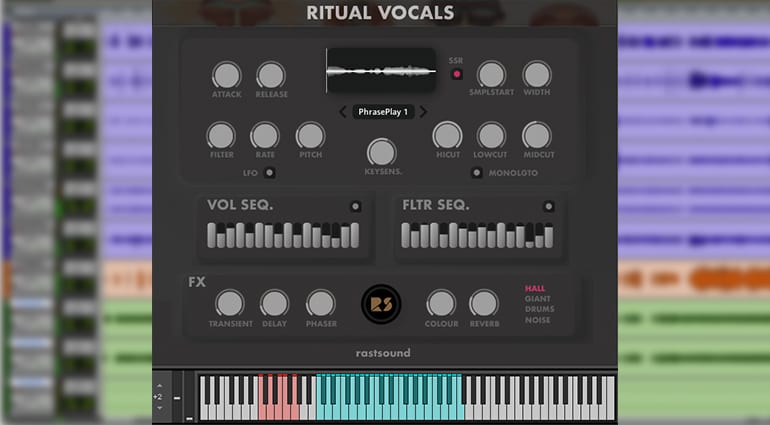Open the PhrasePlay 1 preset dropdown

(383, 112)
